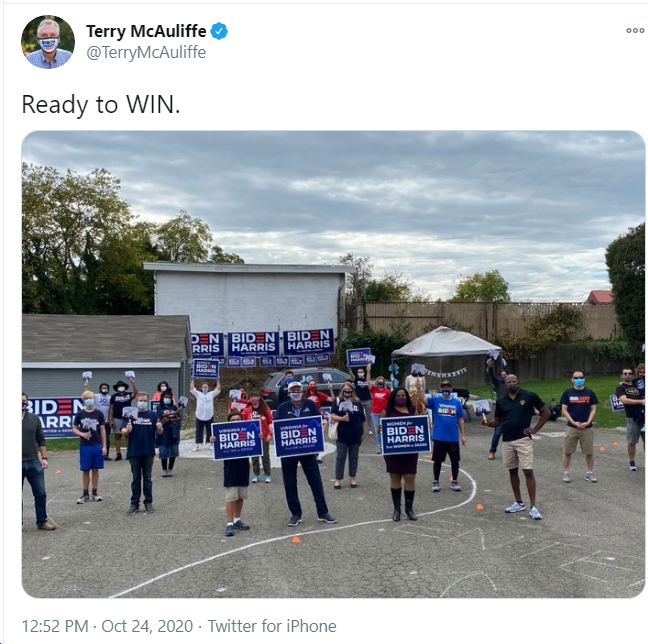The height and width of the screenshot is (644, 648).
Task: Open the 12:52 PM timestamp link
Action: pyautogui.click(x=55, y=626)
